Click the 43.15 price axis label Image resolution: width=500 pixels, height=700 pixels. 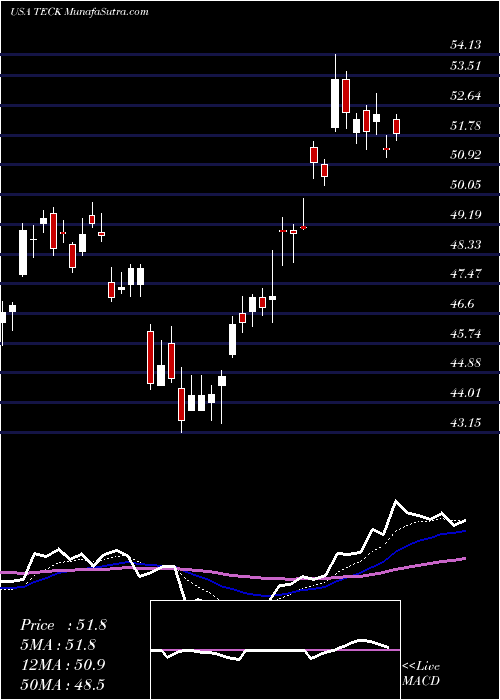point(466,422)
